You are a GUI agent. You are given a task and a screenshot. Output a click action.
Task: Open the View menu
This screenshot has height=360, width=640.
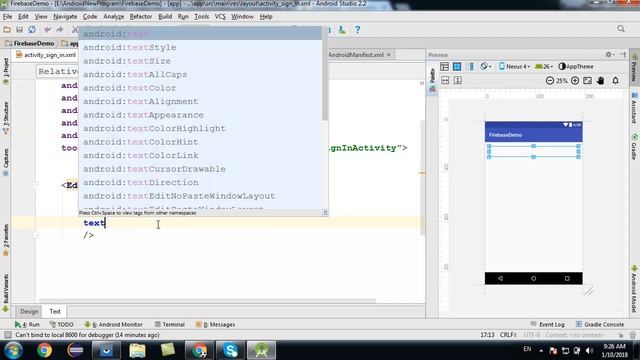pyautogui.click(x=41, y=17)
